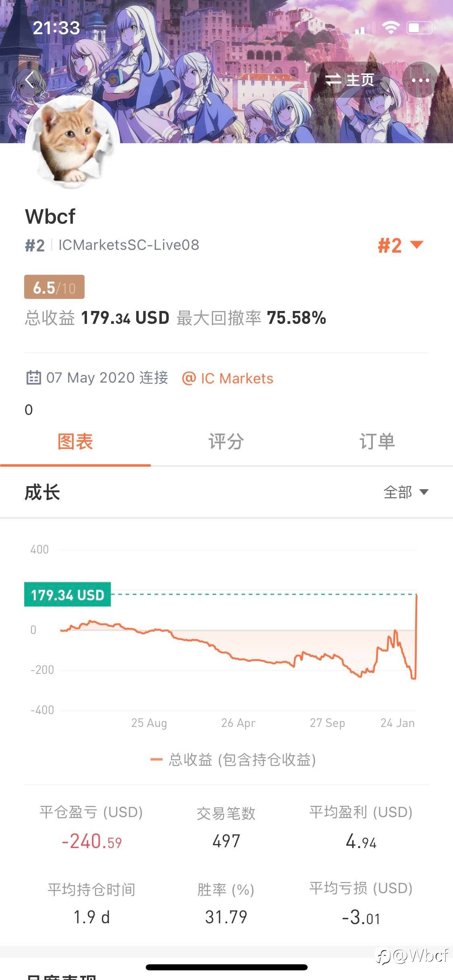The image size is (453, 980).
Task: Tap the calendar icon beside 07 May 2020
Action: coord(33,378)
